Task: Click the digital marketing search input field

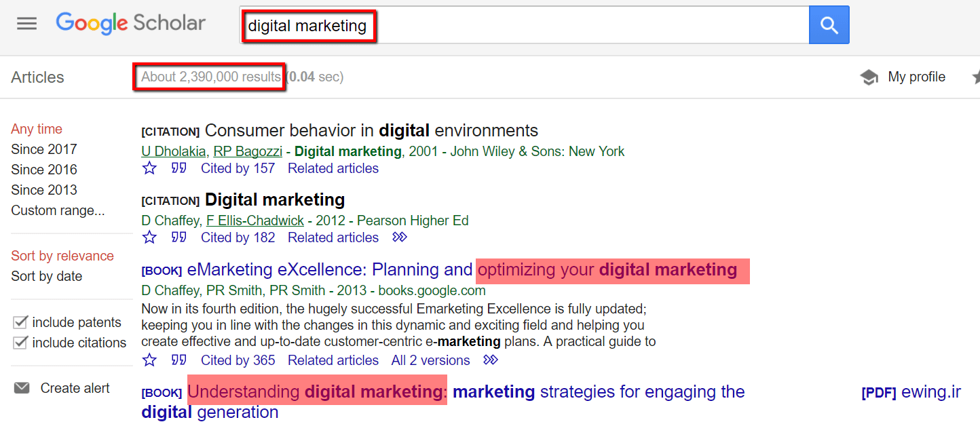Action: pos(524,26)
